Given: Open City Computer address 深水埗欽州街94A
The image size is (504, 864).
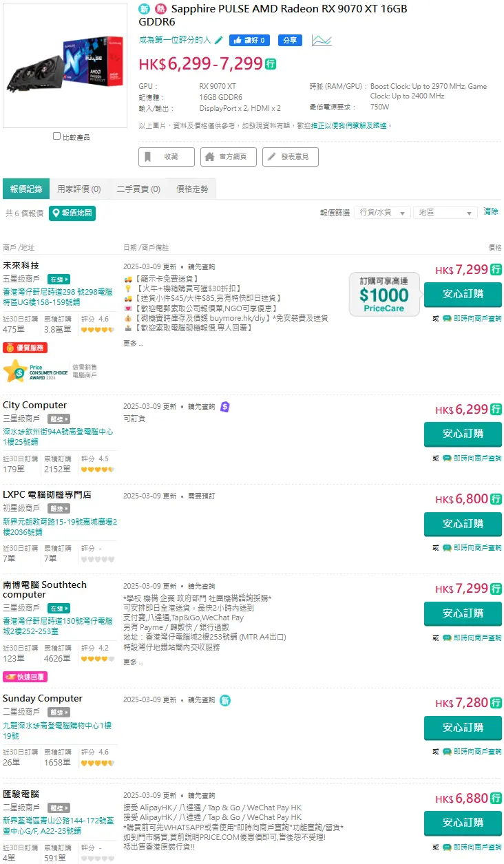Looking at the screenshot, I should (58, 436).
